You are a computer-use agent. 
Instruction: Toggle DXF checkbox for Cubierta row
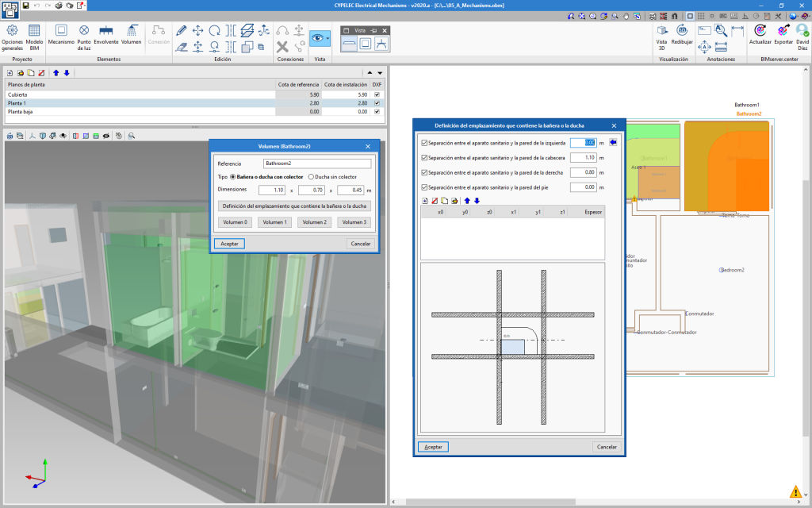[x=377, y=95]
